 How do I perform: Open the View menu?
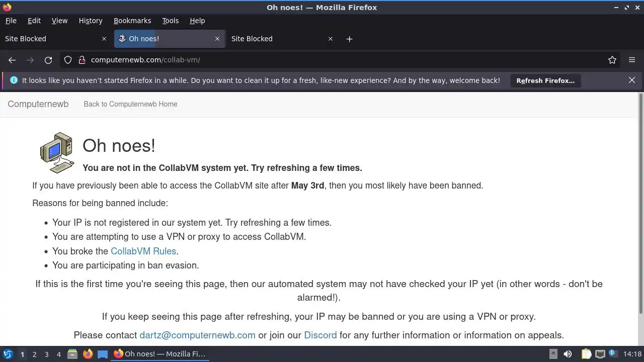point(59,21)
